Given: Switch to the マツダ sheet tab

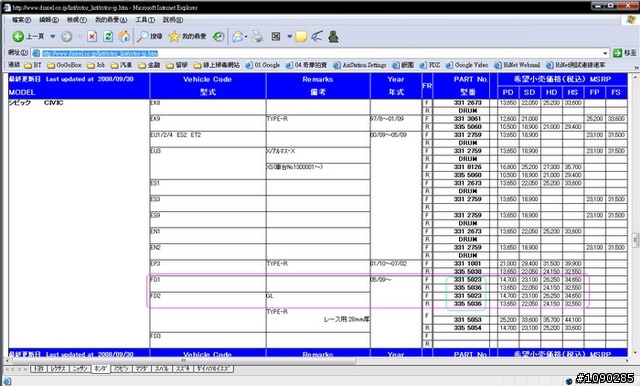Looking at the screenshot, I should pyautogui.click(x=142, y=369).
